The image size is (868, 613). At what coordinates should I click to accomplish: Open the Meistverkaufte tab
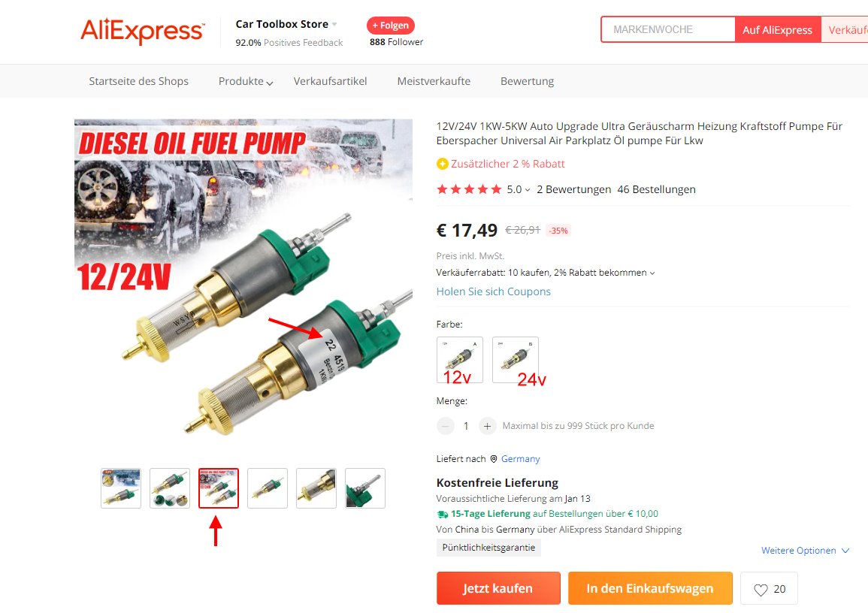(434, 81)
